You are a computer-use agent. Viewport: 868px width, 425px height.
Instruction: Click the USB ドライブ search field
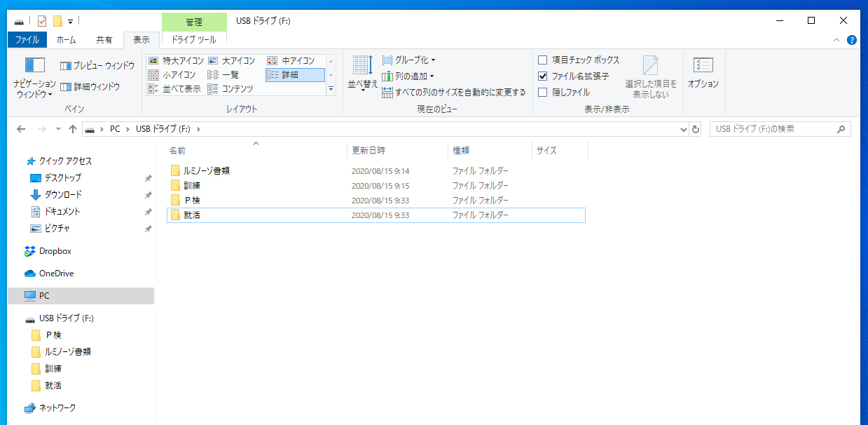(773, 129)
